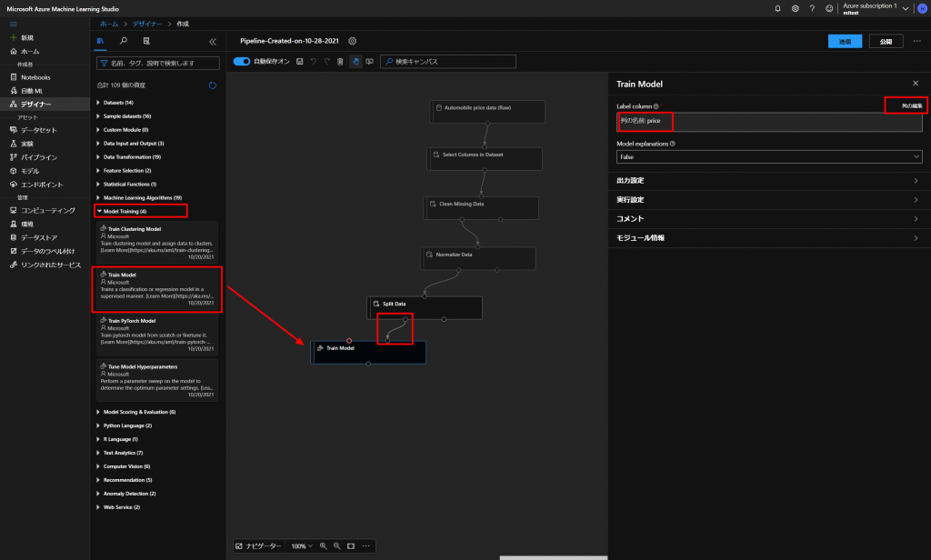Screen dimensions: 931x560
Task: Click the zoom in magnifier icon
Action: click(323, 545)
